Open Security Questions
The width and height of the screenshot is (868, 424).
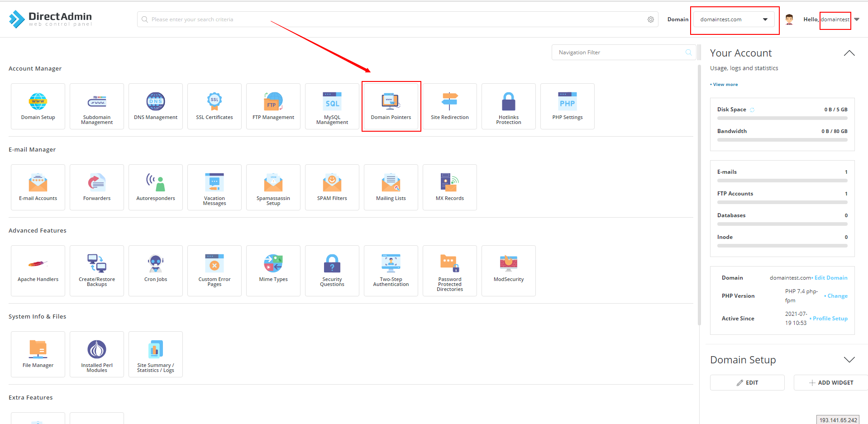click(332, 271)
